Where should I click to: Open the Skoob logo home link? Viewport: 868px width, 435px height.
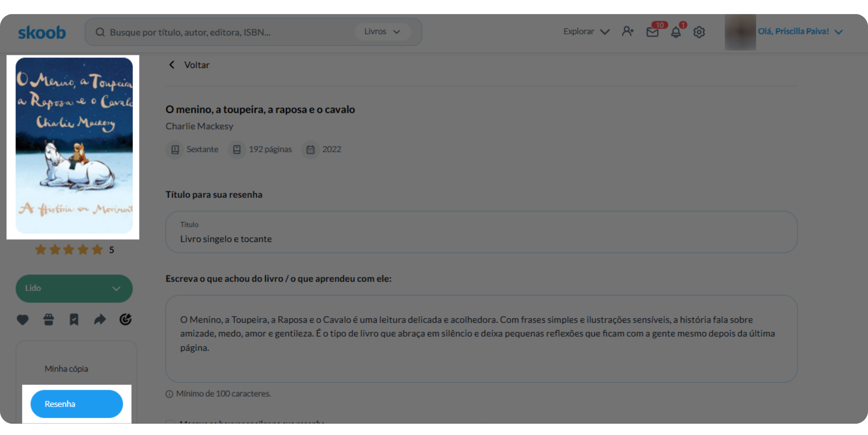(42, 32)
